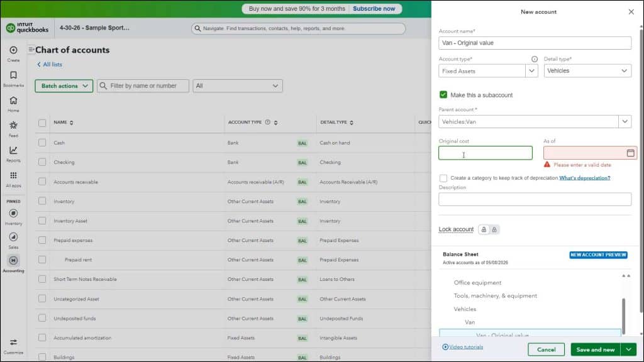Click the first lock account icon
Screen dimensions: 644x362
(484, 229)
